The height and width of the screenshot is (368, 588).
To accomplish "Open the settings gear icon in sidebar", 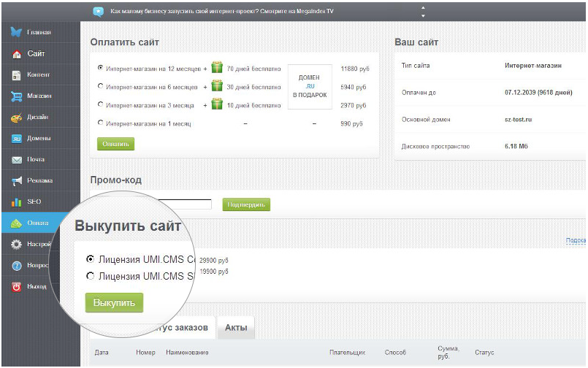I will [x=16, y=245].
